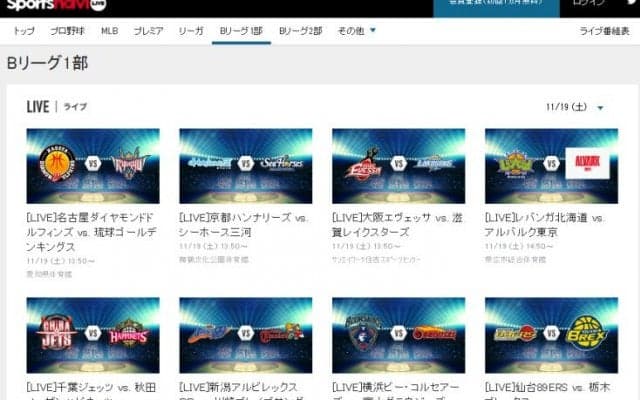Viewport: 640px width, 400px height.
Task: Open Yokohama B-Corsairs game thumbnail
Action: pos(398,335)
